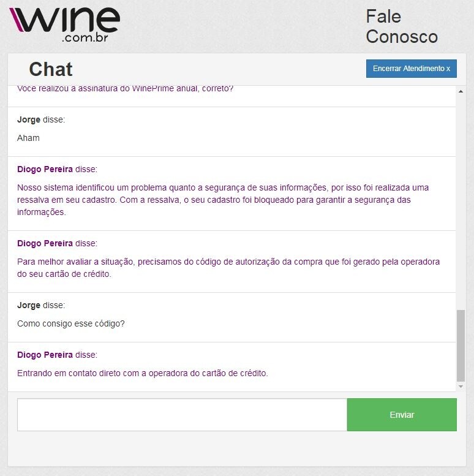Click the scrollbar up arrow

[x=461, y=91]
